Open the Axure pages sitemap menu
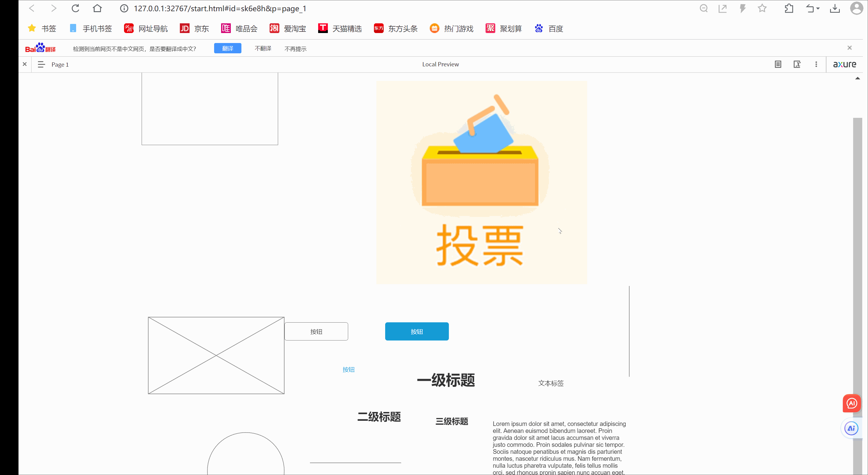Viewport: 868px width, 475px height. [41, 64]
